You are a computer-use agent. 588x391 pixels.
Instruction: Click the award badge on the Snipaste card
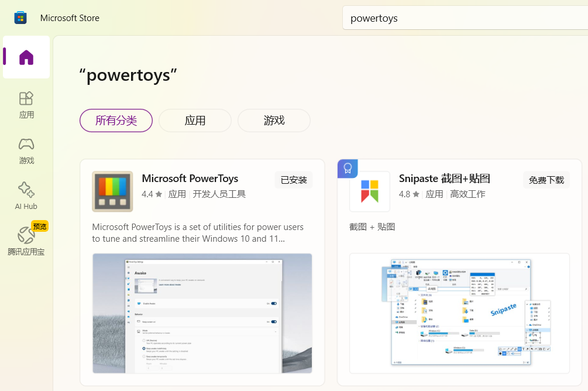pos(348,169)
